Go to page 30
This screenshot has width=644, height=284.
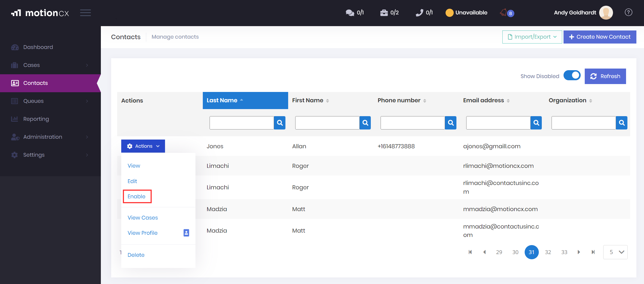515,252
